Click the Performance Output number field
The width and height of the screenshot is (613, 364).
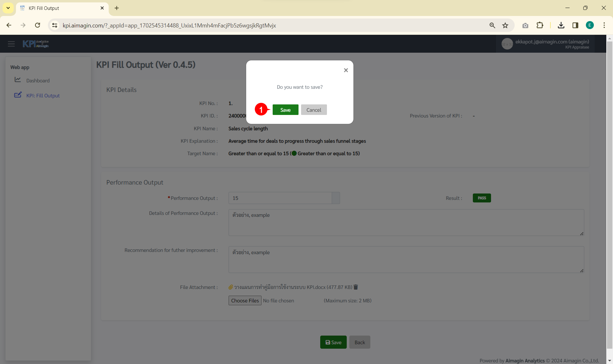280,198
